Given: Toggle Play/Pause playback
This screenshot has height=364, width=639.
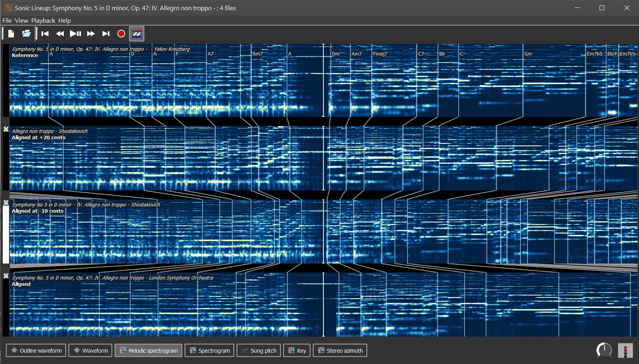Looking at the screenshot, I should [75, 34].
